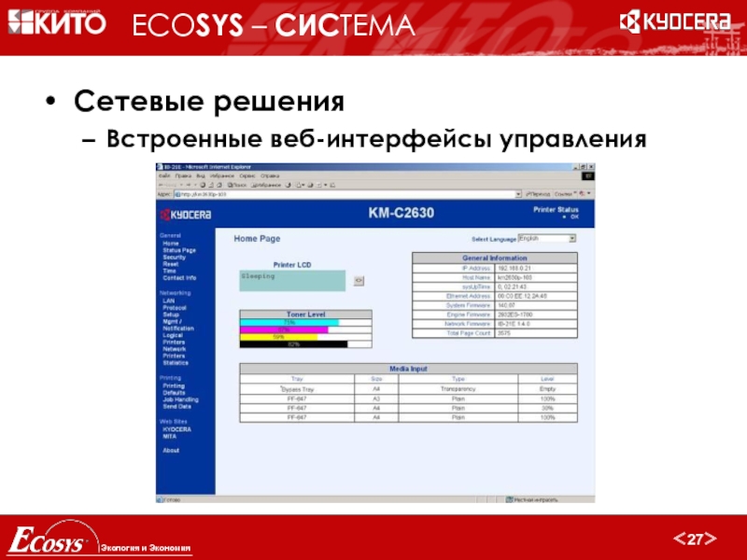Viewport: 747px width, 560px height.
Task: Open the Logical Printers sidebar link
Action: pyautogui.click(x=174, y=339)
